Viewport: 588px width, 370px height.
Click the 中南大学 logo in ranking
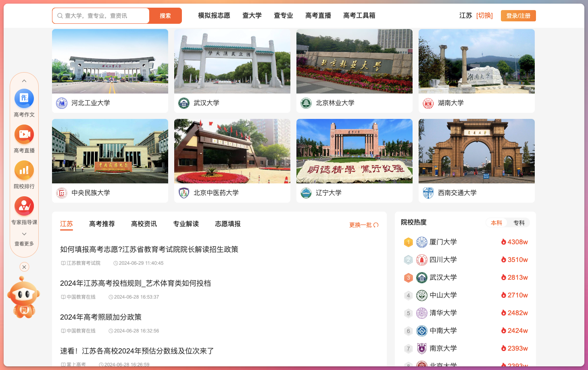tap(422, 331)
